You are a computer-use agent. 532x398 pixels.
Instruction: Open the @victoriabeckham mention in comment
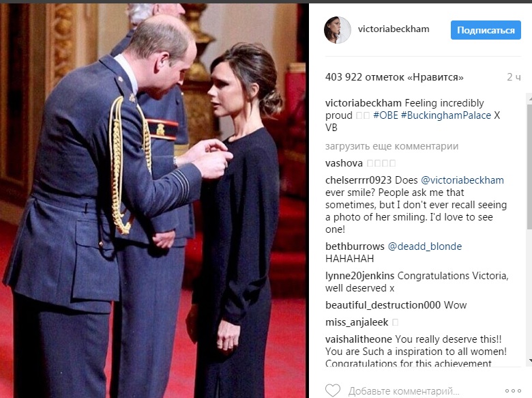pyautogui.click(x=462, y=180)
